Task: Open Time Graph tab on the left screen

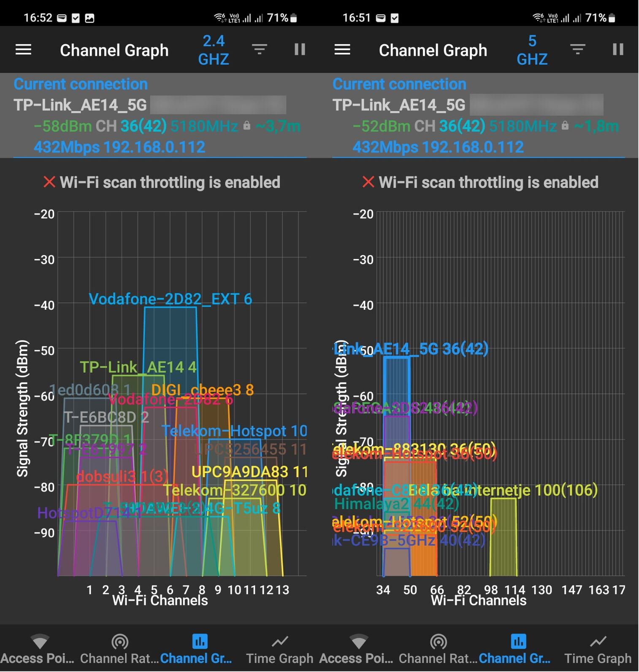Action: tap(279, 649)
